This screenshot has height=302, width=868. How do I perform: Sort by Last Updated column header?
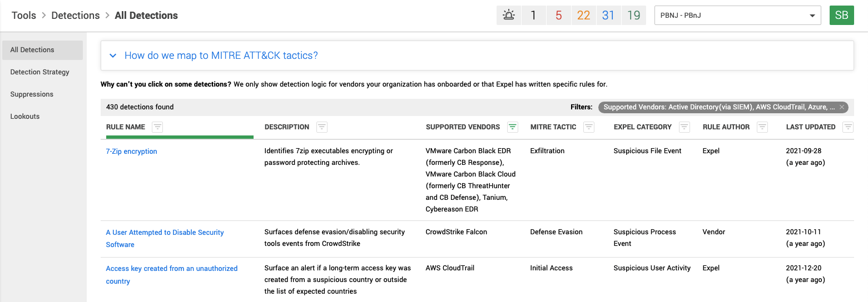coord(811,127)
